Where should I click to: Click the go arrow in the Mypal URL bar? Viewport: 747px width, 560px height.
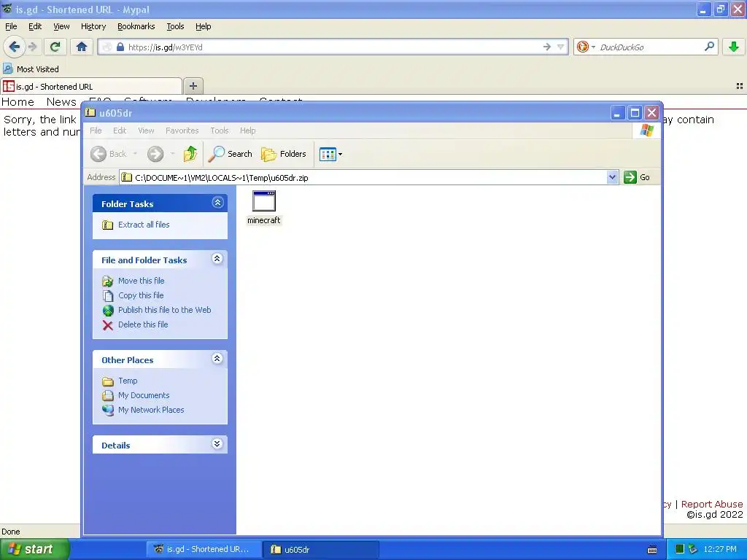tap(547, 47)
